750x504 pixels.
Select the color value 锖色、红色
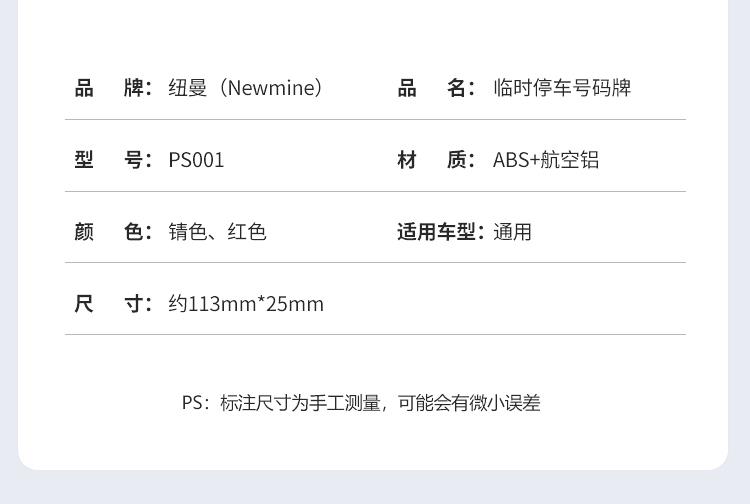click(x=217, y=231)
